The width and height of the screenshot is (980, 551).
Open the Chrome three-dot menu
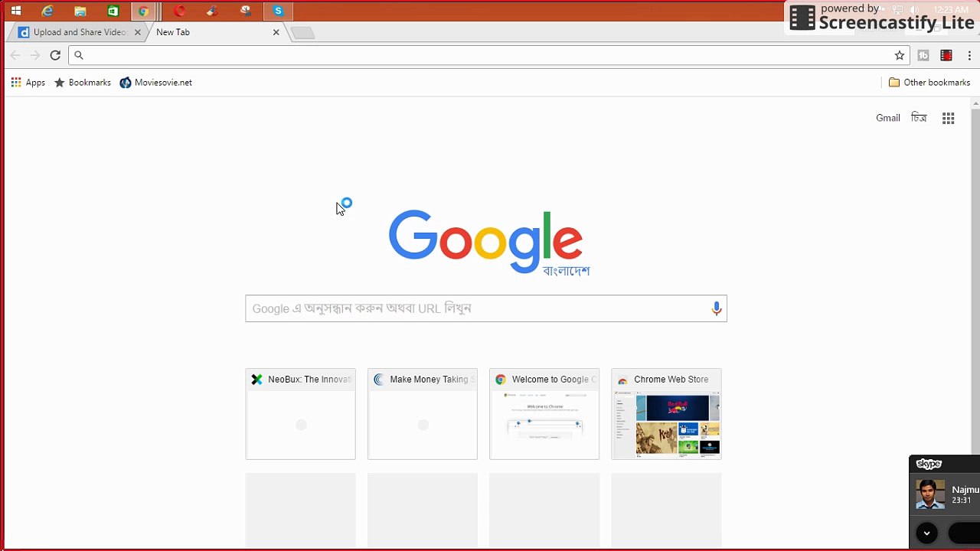click(x=969, y=55)
